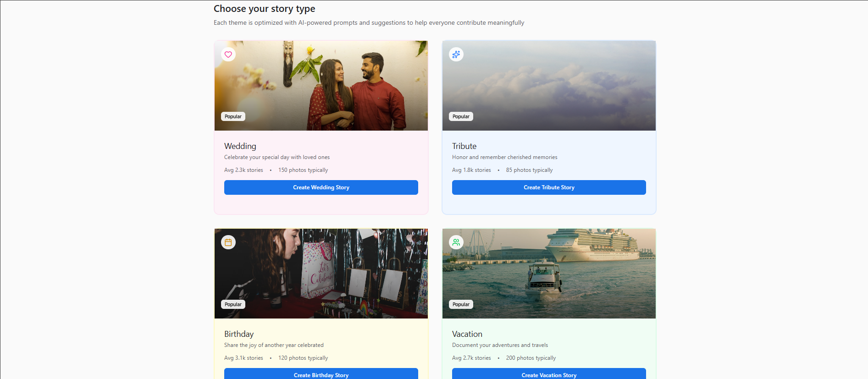Choose Create Vacation Story button
The height and width of the screenshot is (379, 868).
pos(549,374)
